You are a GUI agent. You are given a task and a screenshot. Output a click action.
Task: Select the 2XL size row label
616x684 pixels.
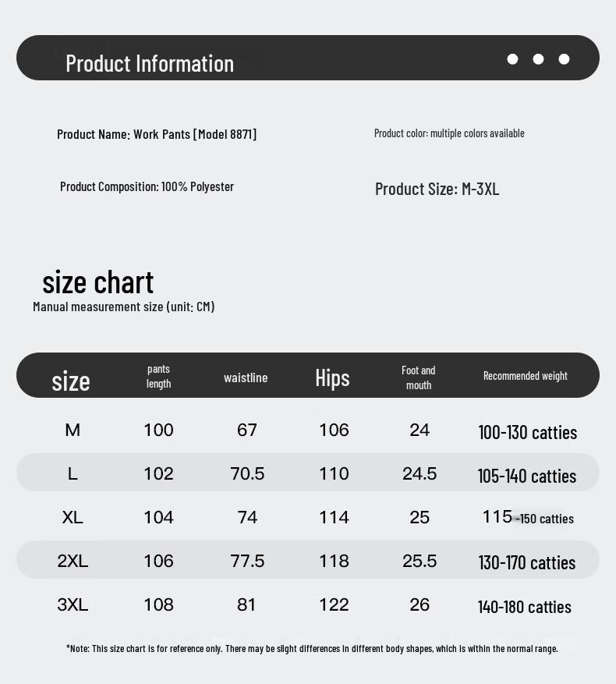click(x=73, y=561)
